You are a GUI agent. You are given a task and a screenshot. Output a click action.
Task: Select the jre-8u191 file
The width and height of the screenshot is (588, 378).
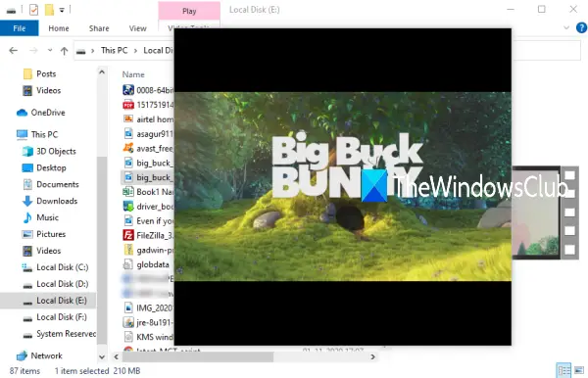pos(148,322)
